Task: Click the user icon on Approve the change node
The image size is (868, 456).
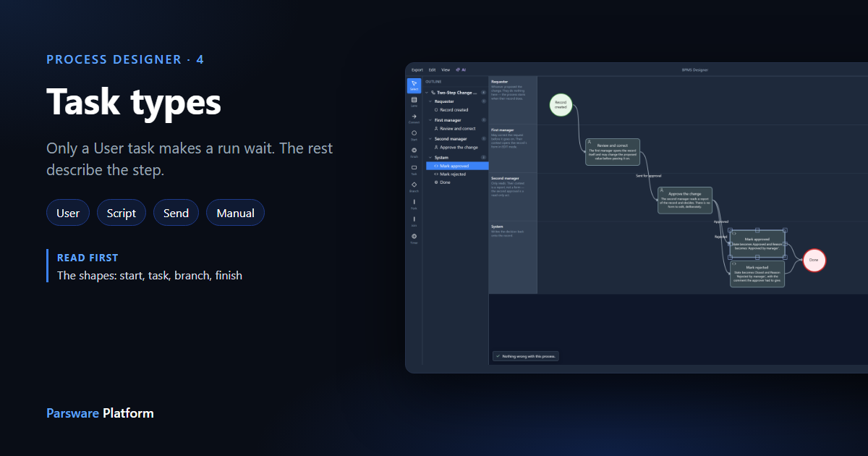Action: click(662, 190)
